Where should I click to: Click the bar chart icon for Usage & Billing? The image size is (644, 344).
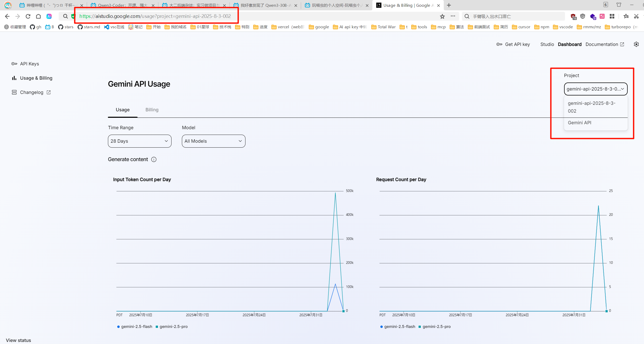coord(14,78)
